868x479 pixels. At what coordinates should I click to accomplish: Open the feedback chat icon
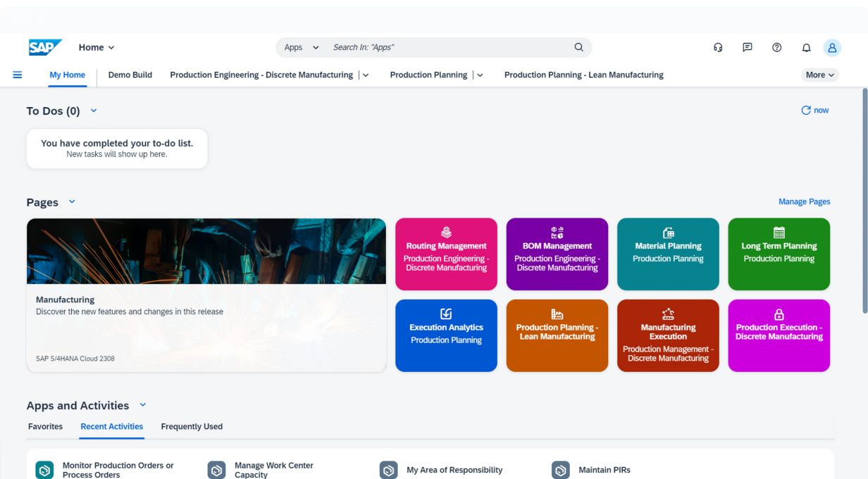(747, 47)
